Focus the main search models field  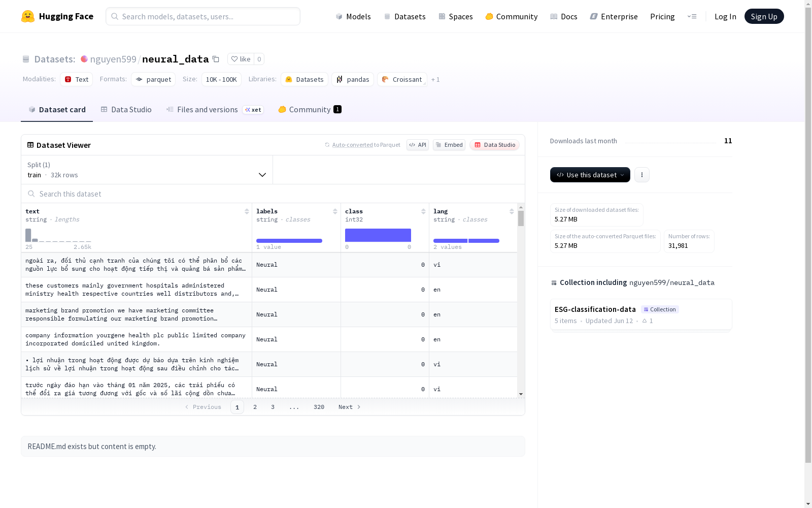coord(203,16)
